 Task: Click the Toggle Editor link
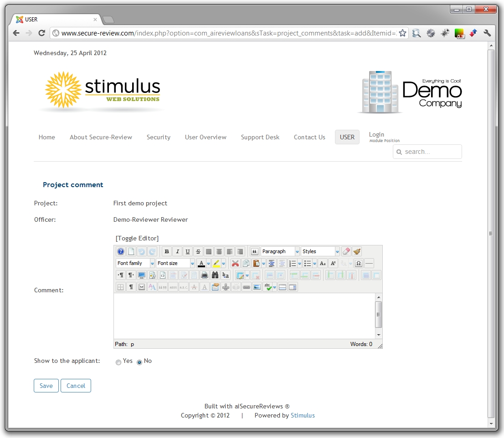[137, 238]
